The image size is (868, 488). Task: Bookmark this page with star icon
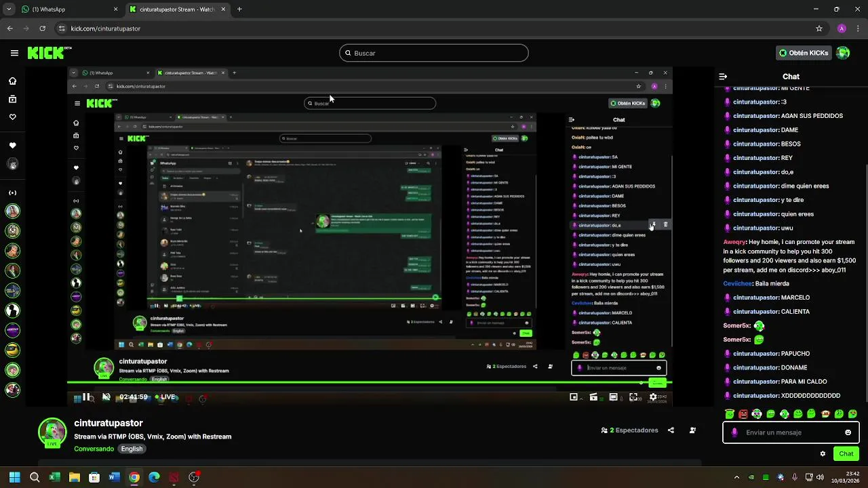[819, 28]
